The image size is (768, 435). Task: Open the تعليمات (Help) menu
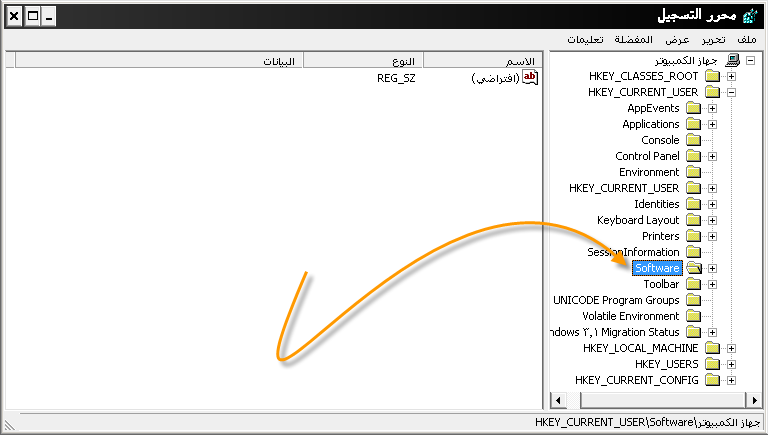tap(585, 40)
